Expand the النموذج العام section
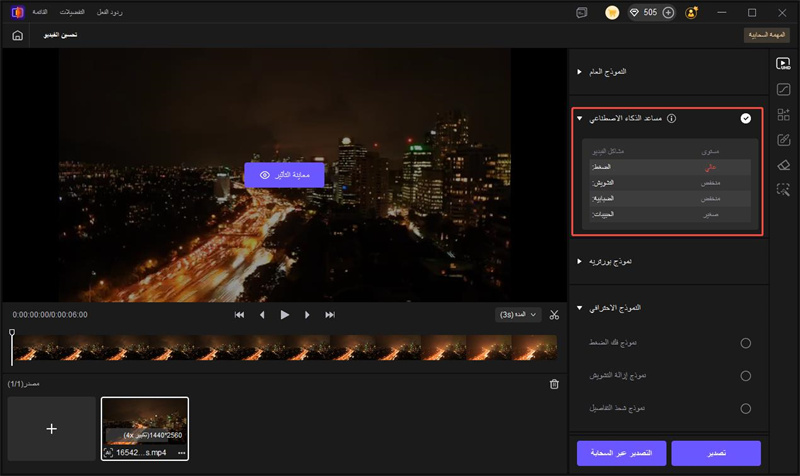The image size is (800, 476). 579,72
